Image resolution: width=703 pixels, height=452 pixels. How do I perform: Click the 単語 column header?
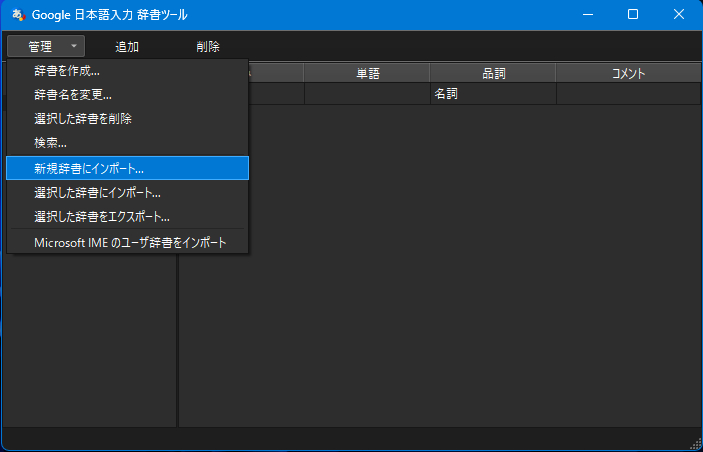367,73
